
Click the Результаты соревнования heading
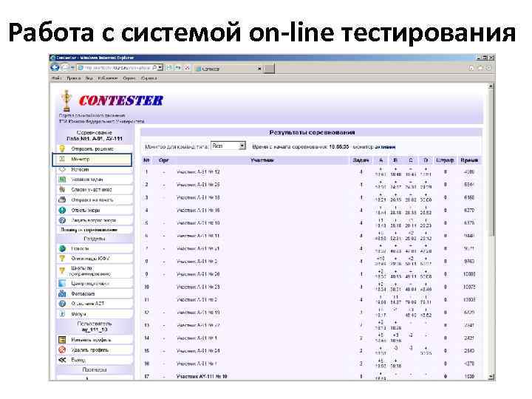click(312, 132)
